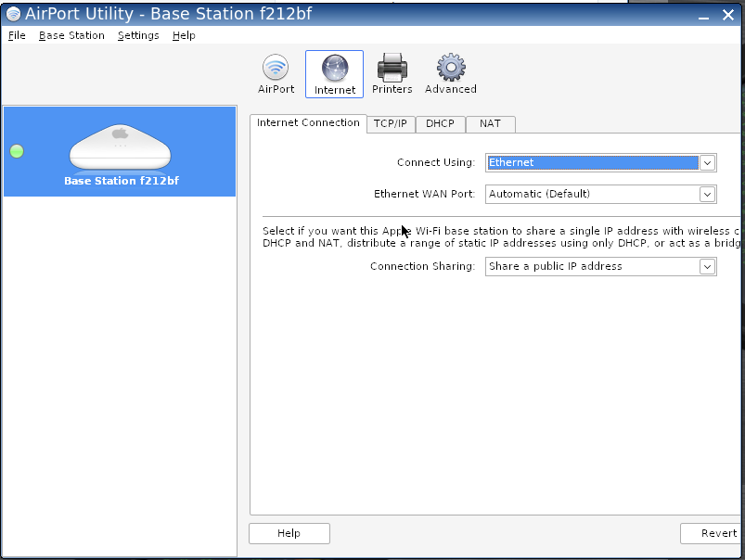
Task: Open the Advanced gear settings icon
Action: coord(450,74)
